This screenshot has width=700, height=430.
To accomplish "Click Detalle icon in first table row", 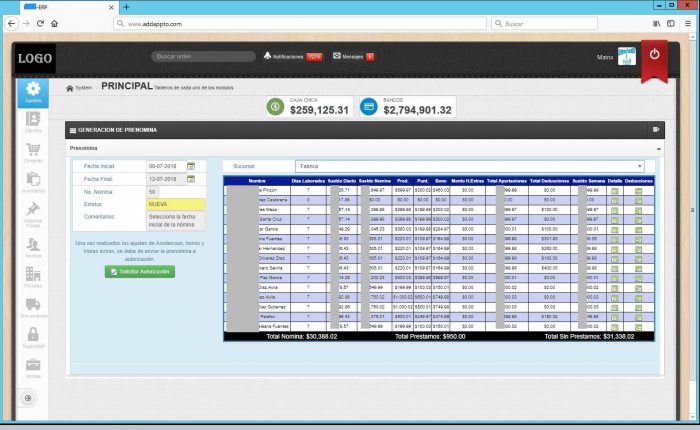I will pos(614,190).
